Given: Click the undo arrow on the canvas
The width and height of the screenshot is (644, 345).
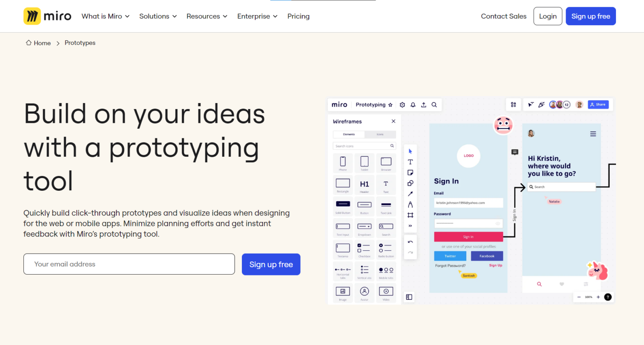Looking at the screenshot, I should click(410, 241).
